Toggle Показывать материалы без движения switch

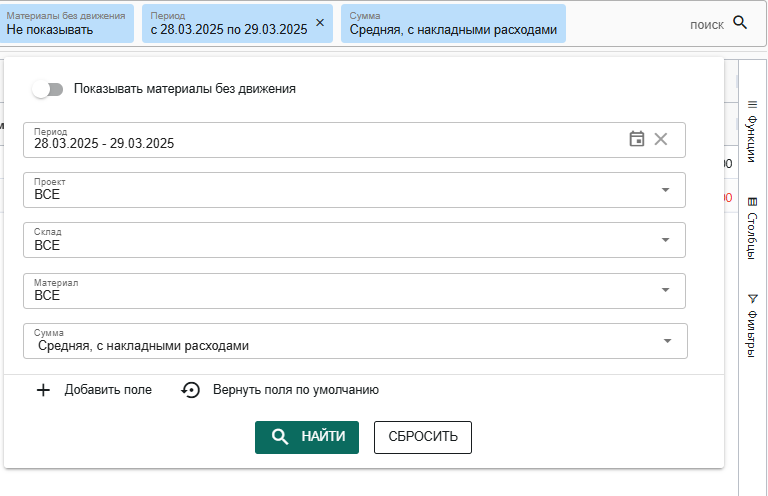point(48,90)
